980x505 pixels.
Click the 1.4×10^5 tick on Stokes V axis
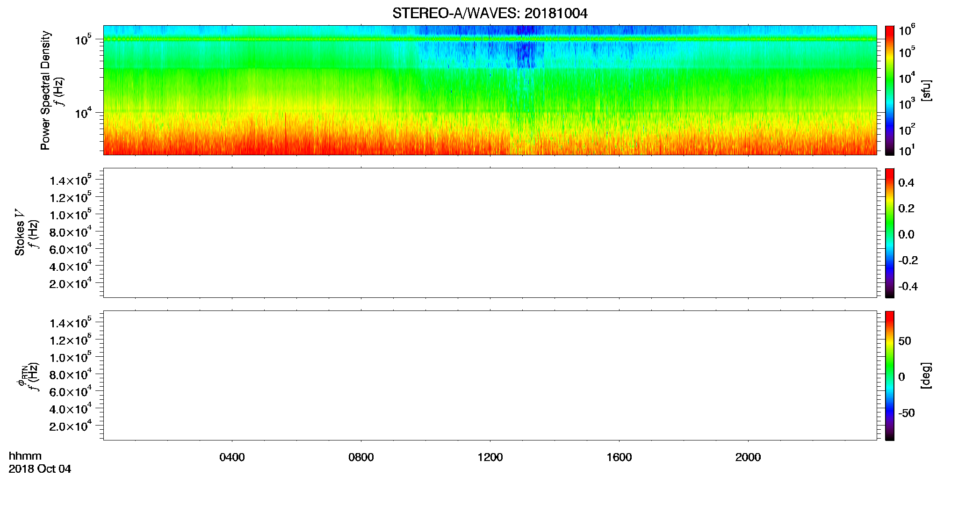(70, 180)
